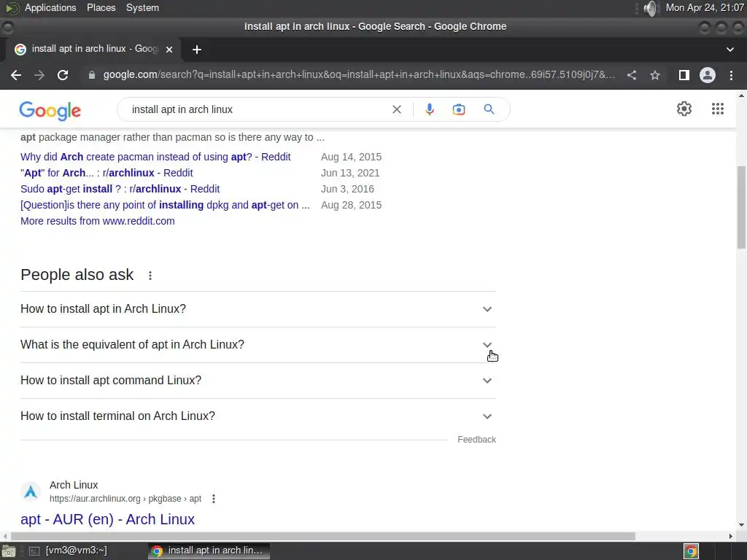
Task: Click the Google logo
Action: tap(50, 111)
